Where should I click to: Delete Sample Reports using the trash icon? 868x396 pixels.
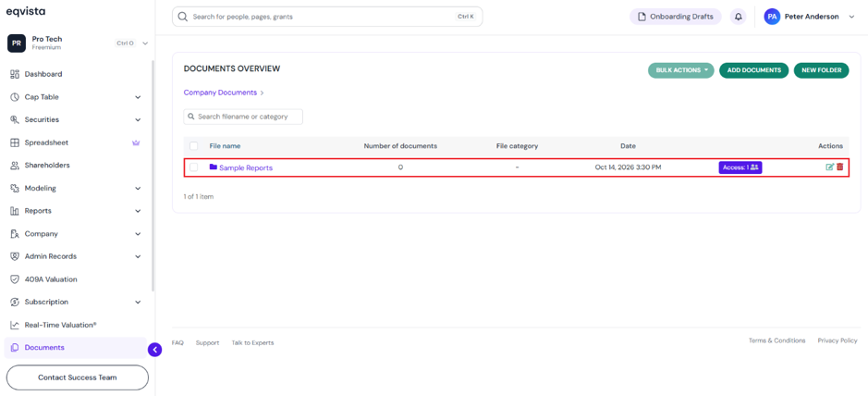click(839, 167)
